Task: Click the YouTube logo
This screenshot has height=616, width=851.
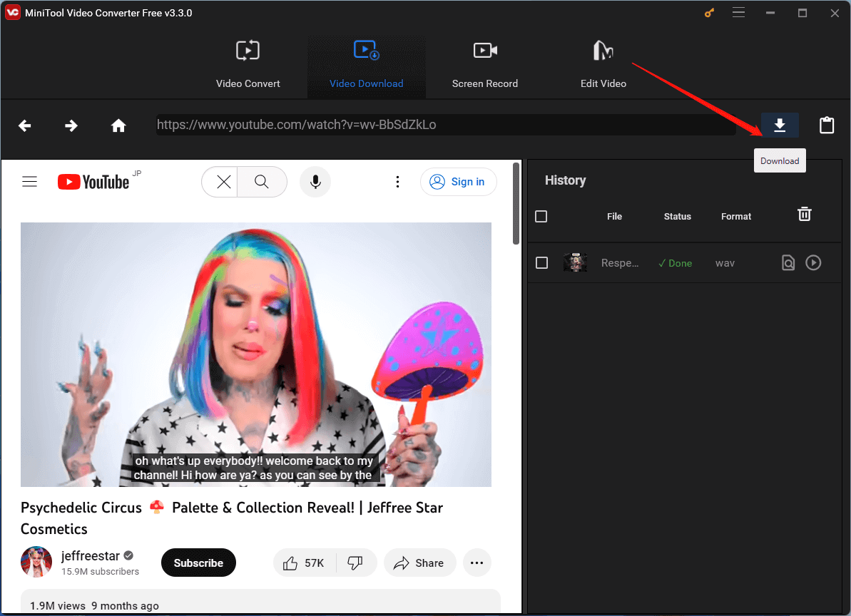Action: click(93, 182)
